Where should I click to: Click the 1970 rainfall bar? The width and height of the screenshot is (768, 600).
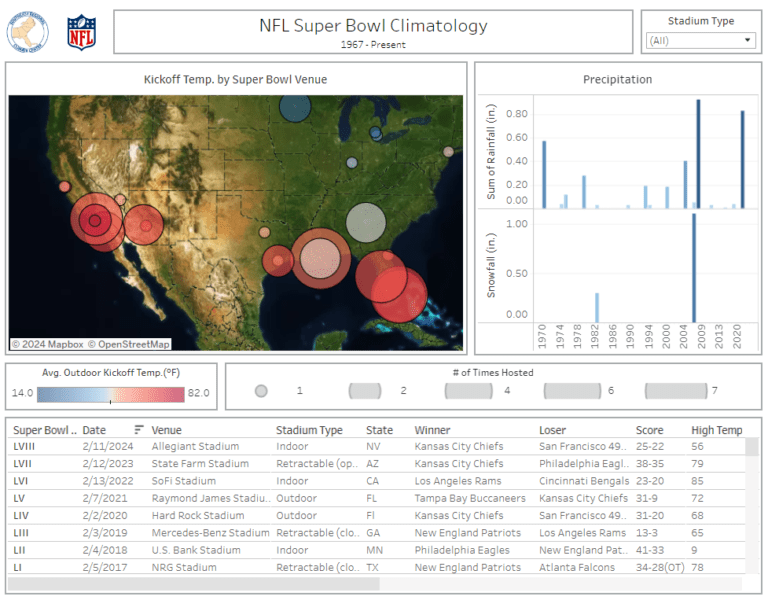[x=544, y=174]
